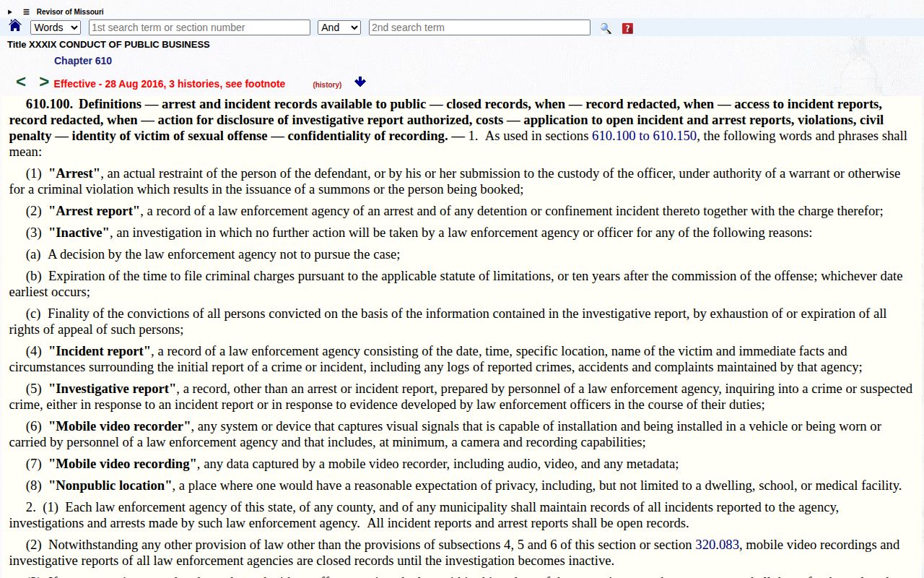Click the "Investigative report" definition term
924x578 pixels.
point(113,389)
